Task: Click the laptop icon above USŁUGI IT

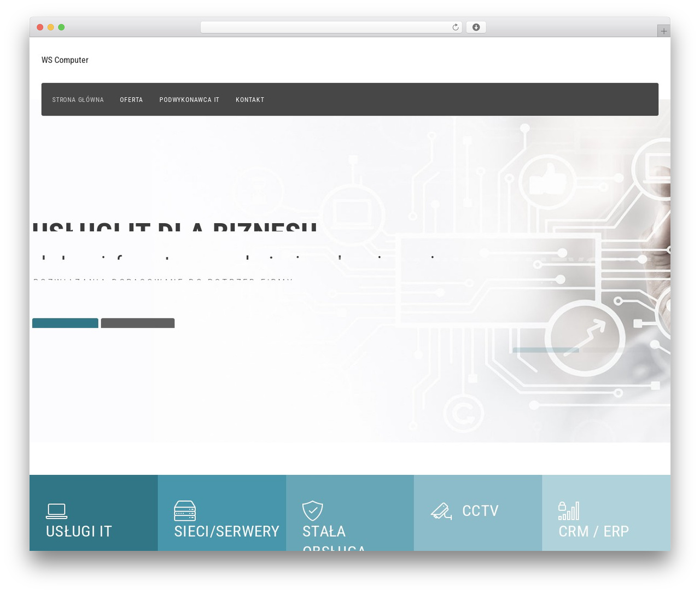Action: tap(56, 511)
